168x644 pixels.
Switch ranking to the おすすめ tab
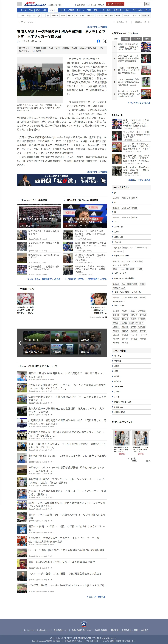(x=137, y=39)
